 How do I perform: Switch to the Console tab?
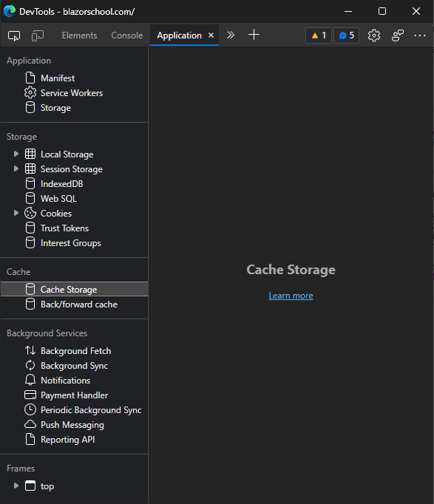[127, 35]
